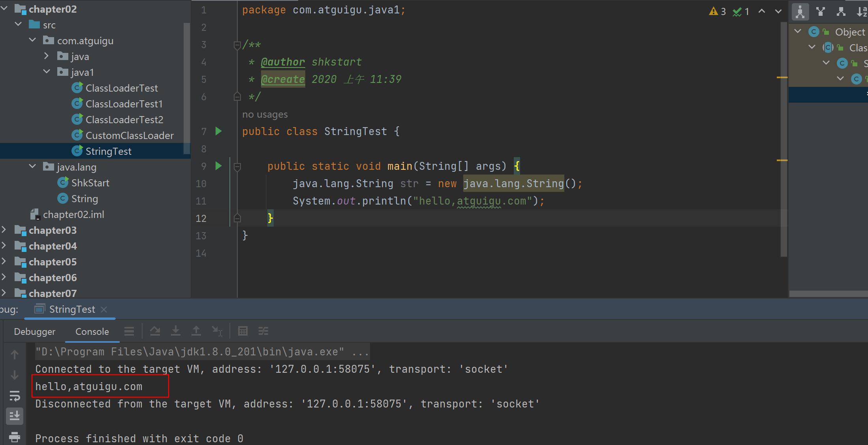Click warnings indicator showing 3
This screenshot has height=445, width=868.
717,11
